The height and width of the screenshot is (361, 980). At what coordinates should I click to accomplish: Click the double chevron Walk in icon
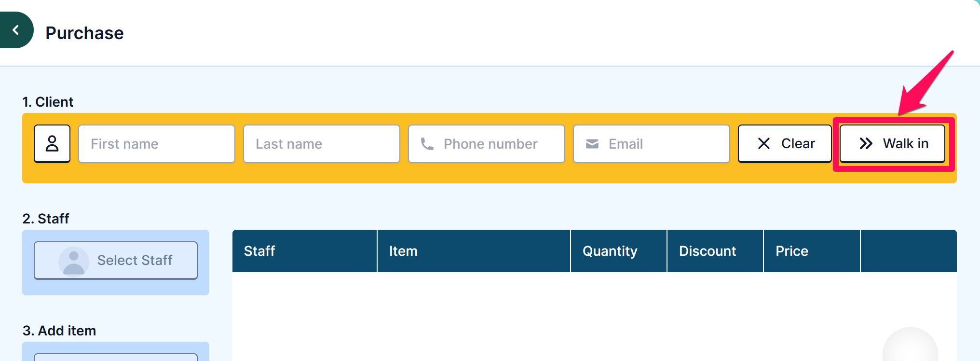click(x=866, y=143)
